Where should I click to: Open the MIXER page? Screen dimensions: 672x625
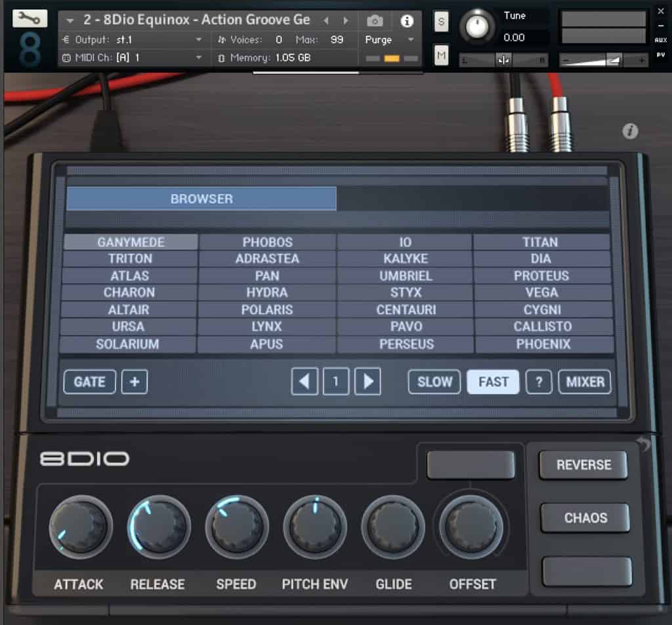[x=585, y=382]
